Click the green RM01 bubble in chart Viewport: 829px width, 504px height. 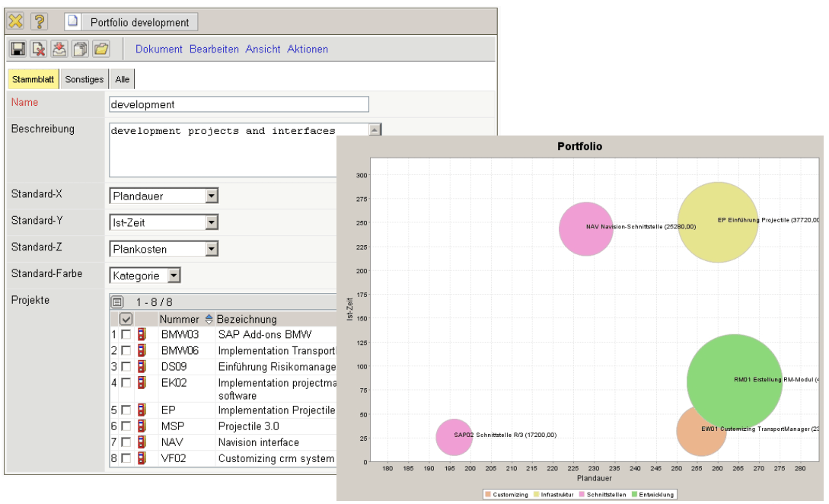click(x=734, y=381)
